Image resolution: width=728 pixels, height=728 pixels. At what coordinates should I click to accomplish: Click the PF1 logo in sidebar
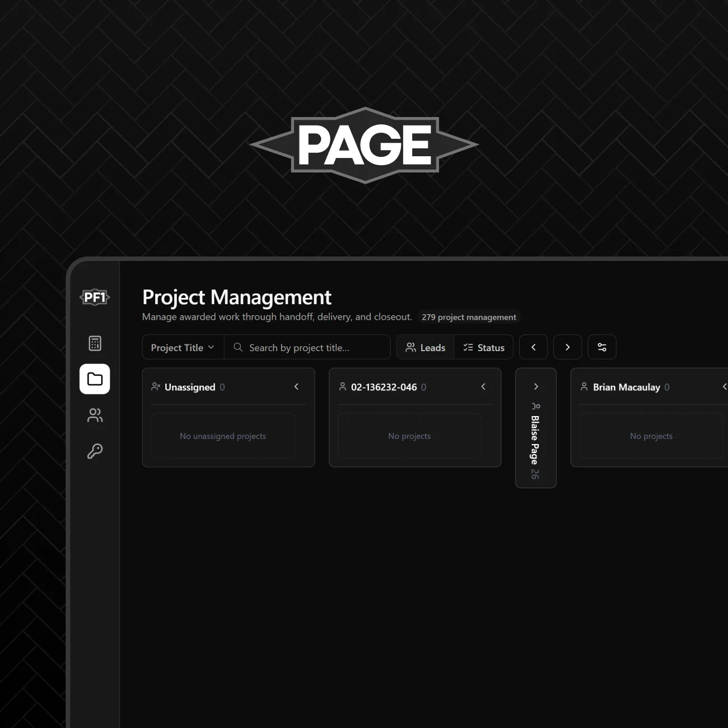pos(95,297)
